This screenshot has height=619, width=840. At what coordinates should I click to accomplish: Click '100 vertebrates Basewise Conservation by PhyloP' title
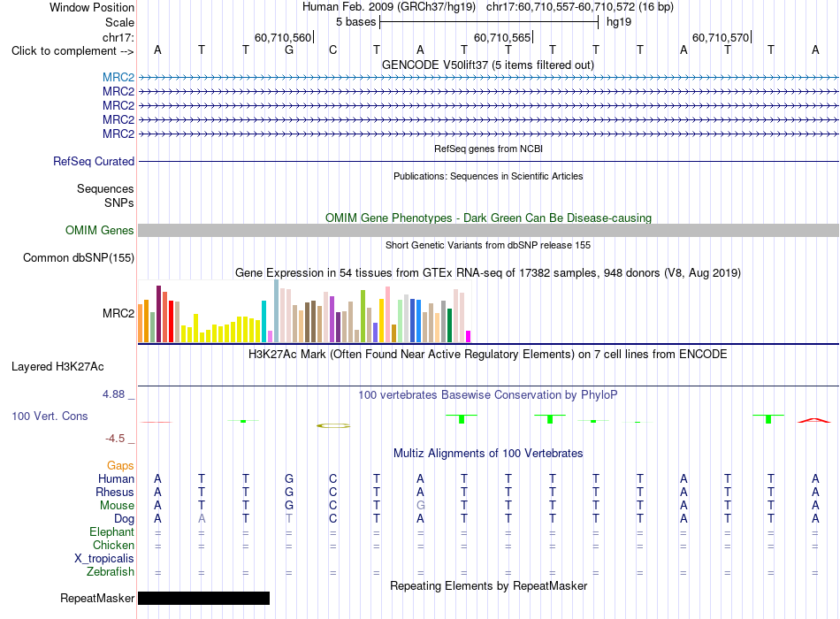click(x=488, y=395)
